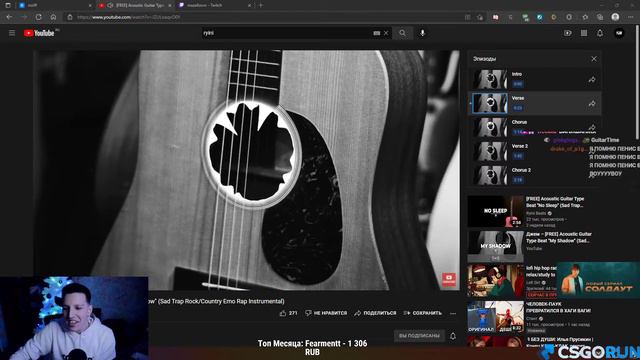Clear the search box with the X
The height and width of the screenshot is (360, 640).
coord(386,33)
